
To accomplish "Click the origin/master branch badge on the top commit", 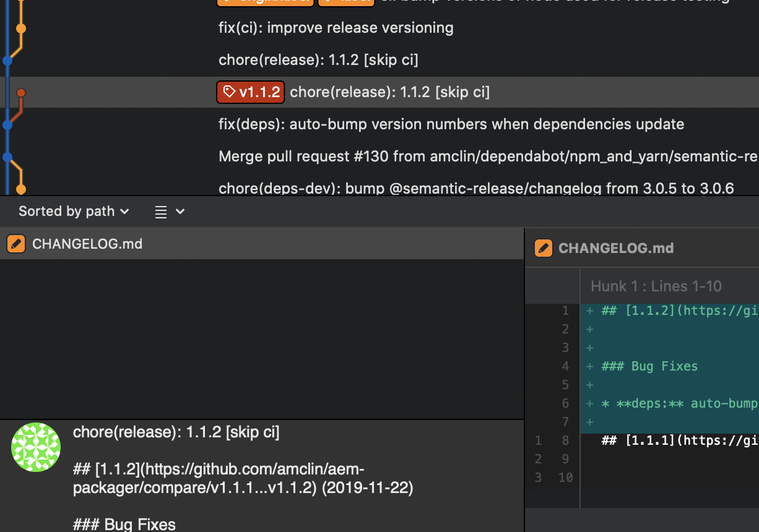I will (x=265, y=2).
